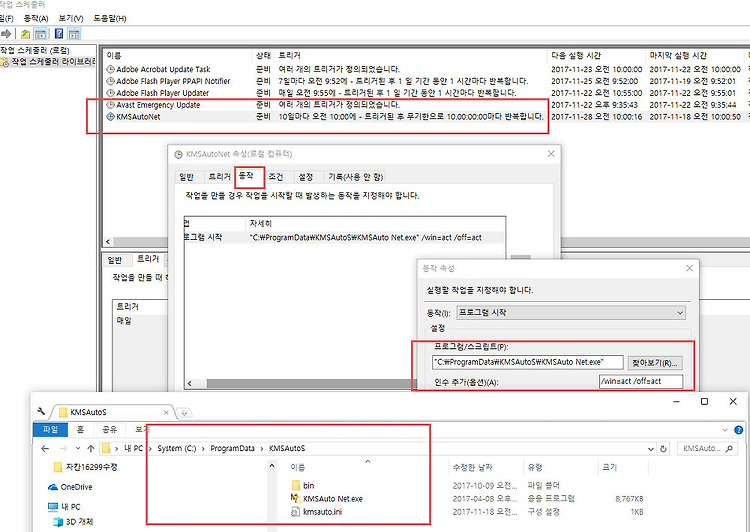Image resolution: width=750 pixels, height=532 pixels.
Task: Click the Explorer up arrow button
Action: (91, 449)
